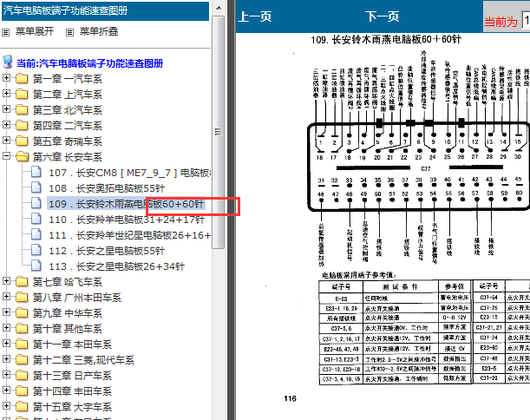The image size is (530, 420).
Task: Expand the 第十一章 本田车系 tree node
Action: [6, 343]
